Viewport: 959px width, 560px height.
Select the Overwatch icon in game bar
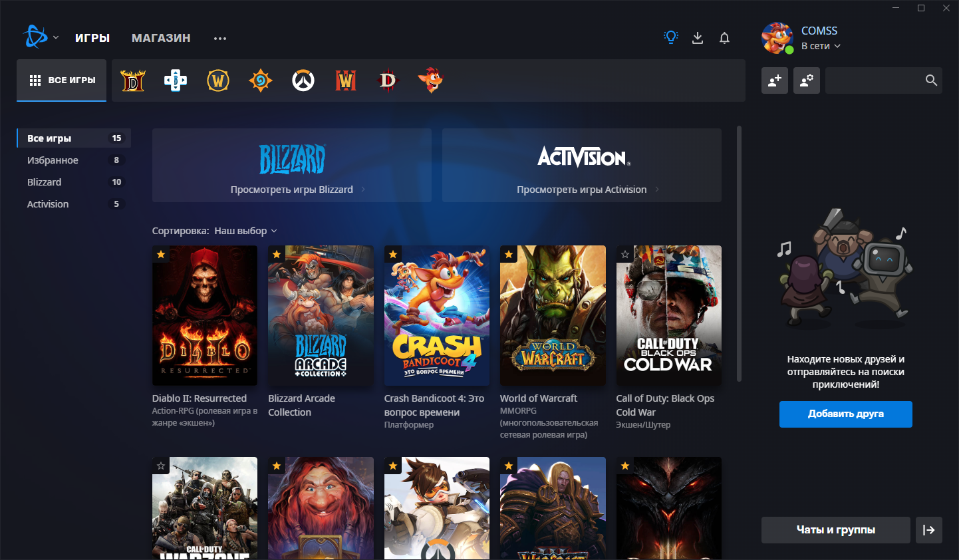point(303,80)
